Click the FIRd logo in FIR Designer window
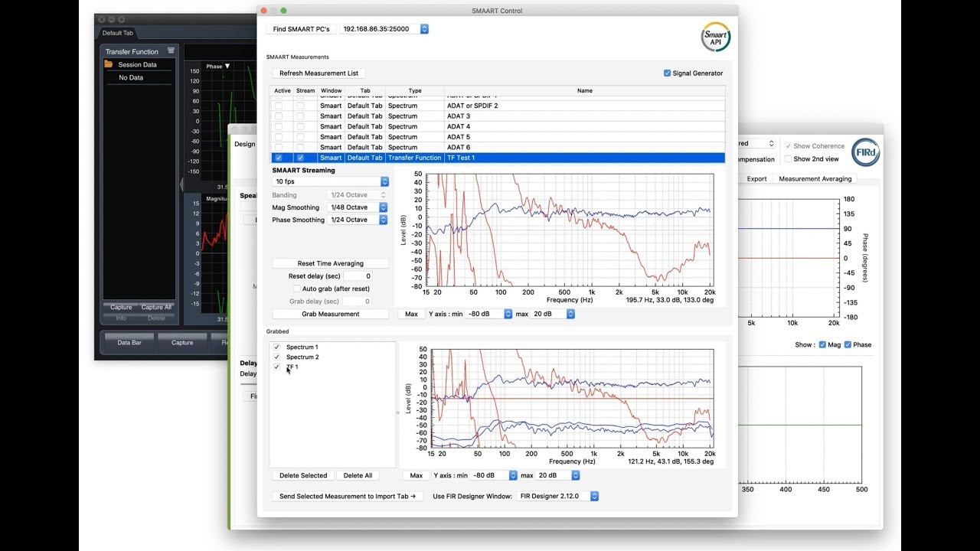980x551 pixels. click(x=865, y=152)
